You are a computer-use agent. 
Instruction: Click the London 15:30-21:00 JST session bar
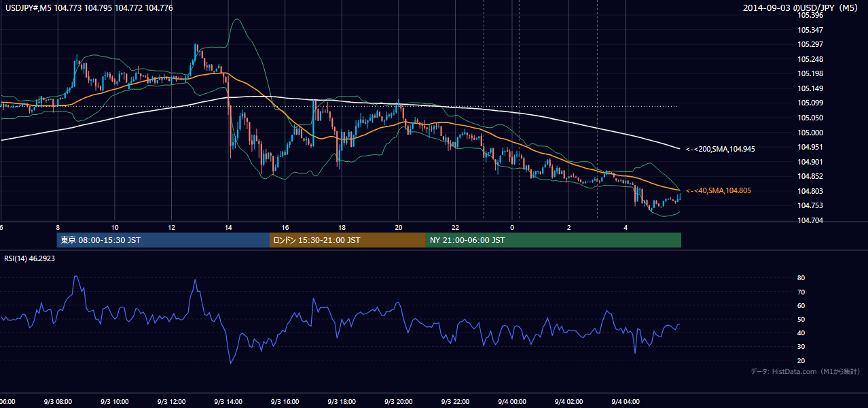click(x=348, y=240)
